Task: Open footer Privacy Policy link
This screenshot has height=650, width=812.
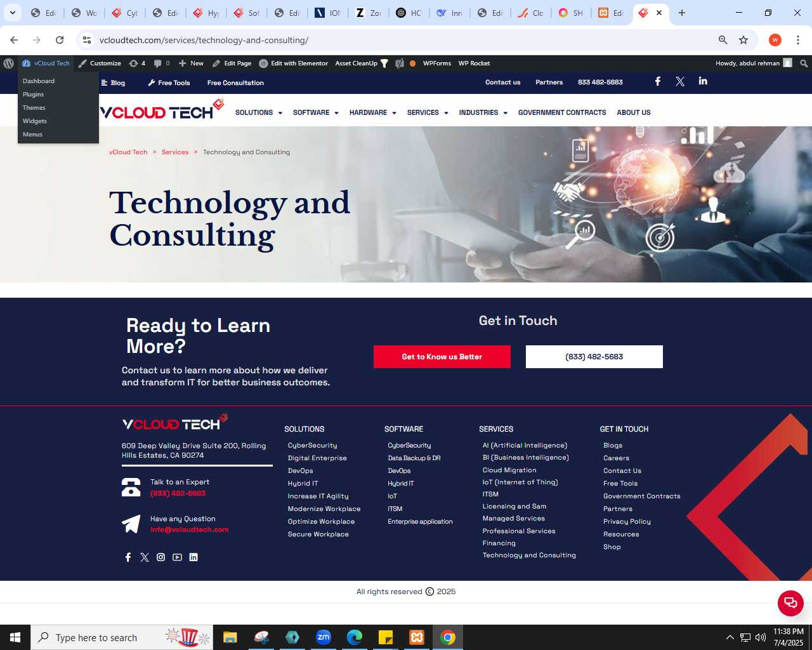Action: (x=627, y=522)
